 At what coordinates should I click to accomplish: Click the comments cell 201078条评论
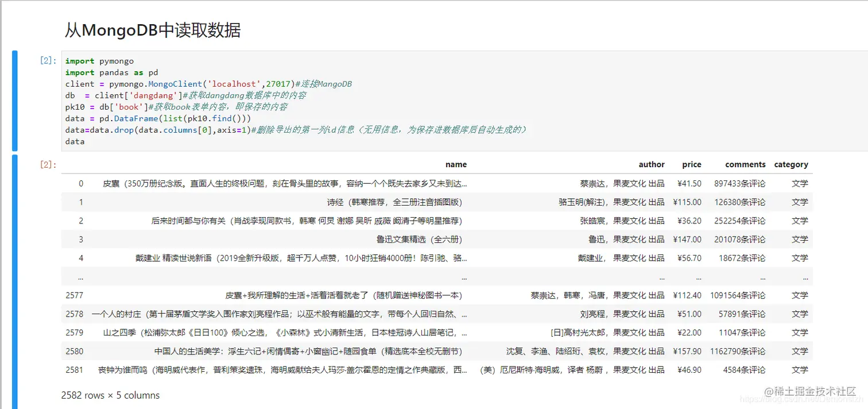pos(740,239)
